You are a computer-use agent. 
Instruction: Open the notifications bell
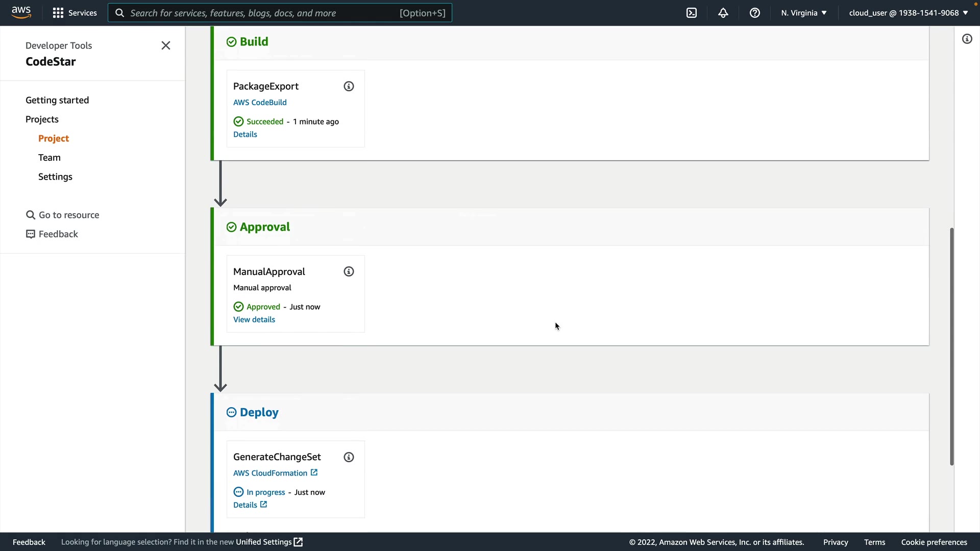[723, 13]
